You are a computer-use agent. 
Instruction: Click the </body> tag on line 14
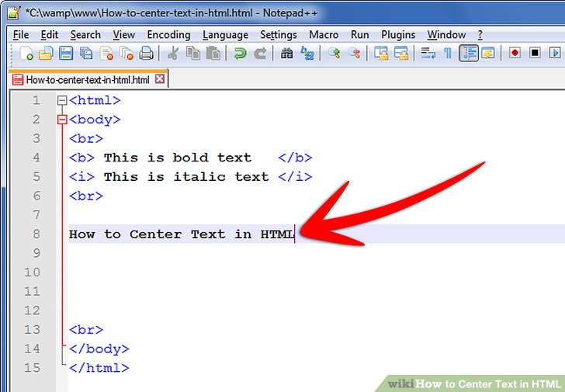99,349
